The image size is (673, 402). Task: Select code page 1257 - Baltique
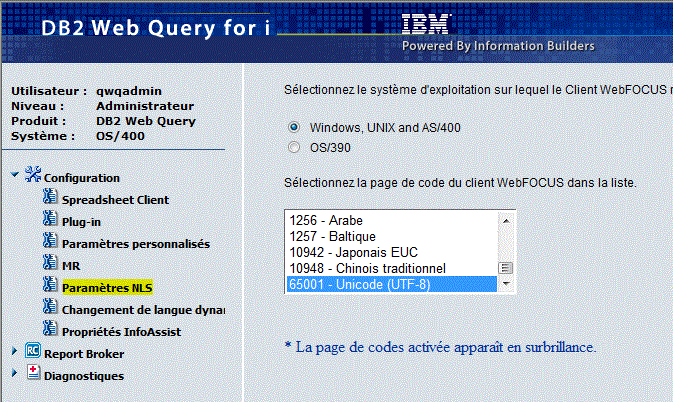click(392, 236)
